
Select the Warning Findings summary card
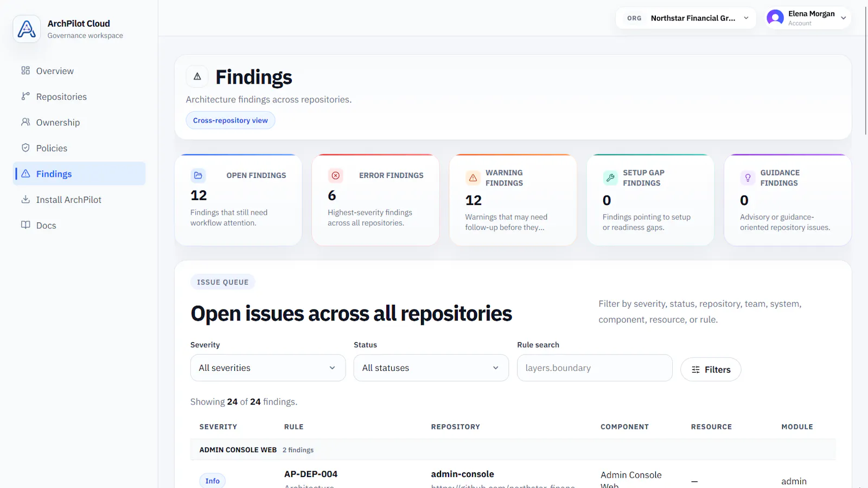pos(513,200)
